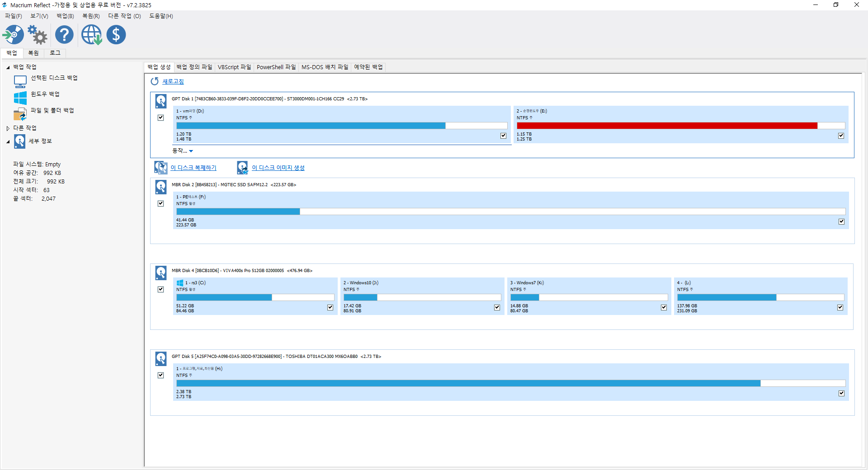
Task: Collapse the 세부 정보 section arrow
Action: point(8,141)
